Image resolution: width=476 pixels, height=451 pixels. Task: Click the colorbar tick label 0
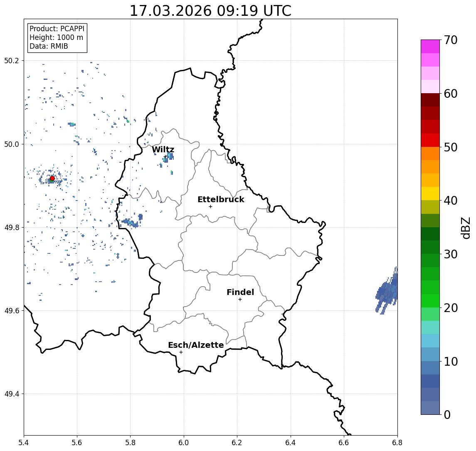click(447, 414)
